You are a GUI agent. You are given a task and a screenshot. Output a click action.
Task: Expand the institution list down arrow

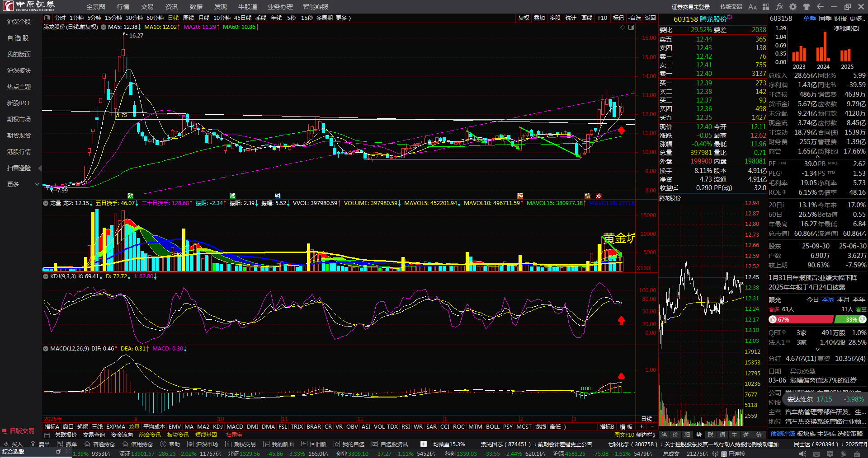(x=817, y=349)
